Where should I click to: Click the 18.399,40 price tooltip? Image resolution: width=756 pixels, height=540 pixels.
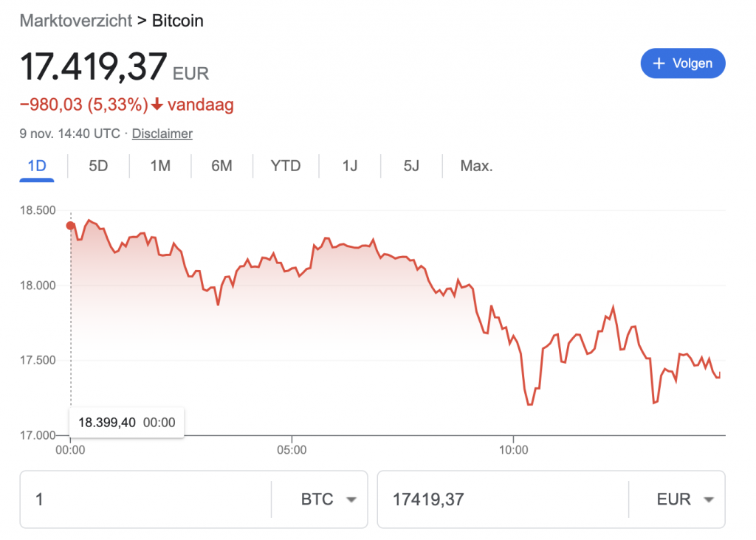pyautogui.click(x=126, y=423)
